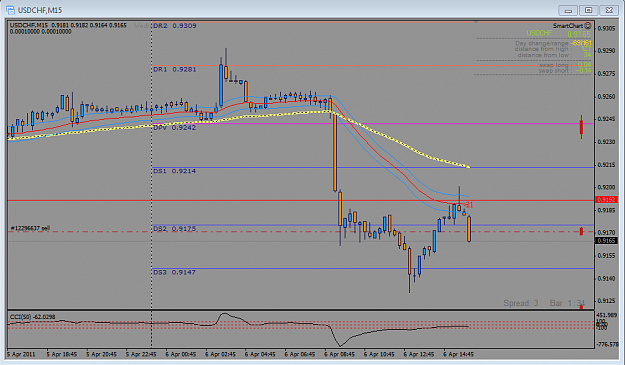The width and height of the screenshot is (625, 365).
Task: Select the DS2 0.9175 support label
Action: click(175, 229)
